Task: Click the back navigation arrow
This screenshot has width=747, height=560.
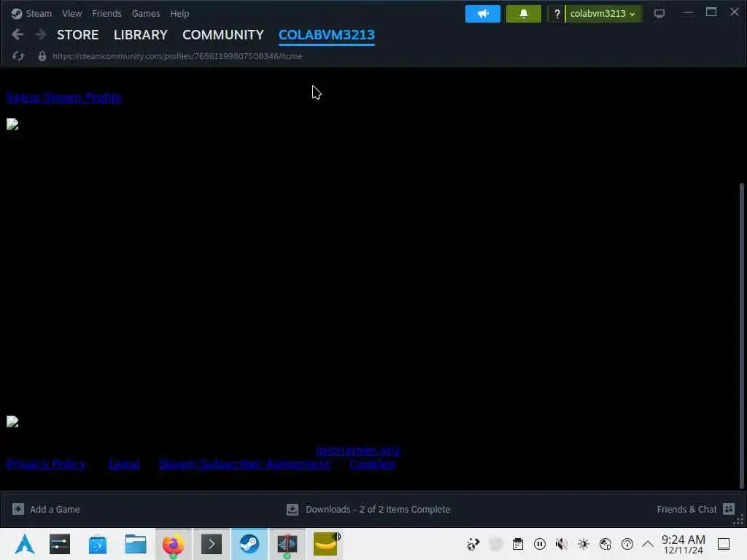Action: pos(18,34)
